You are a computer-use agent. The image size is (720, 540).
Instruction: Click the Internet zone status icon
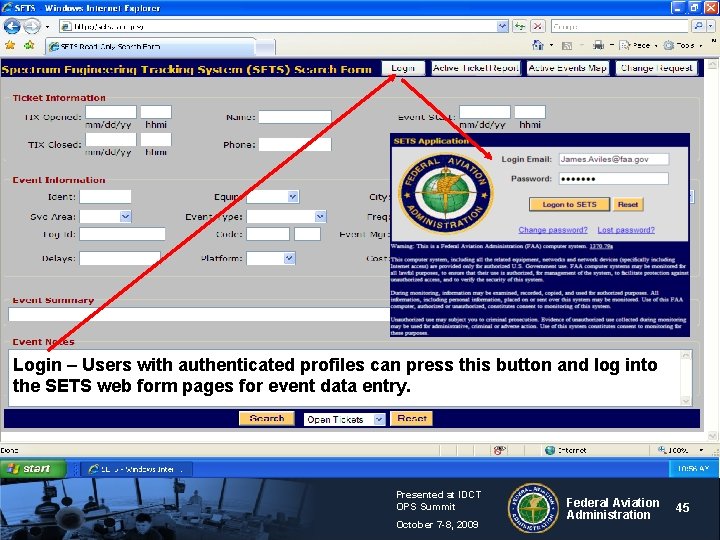(x=550, y=450)
